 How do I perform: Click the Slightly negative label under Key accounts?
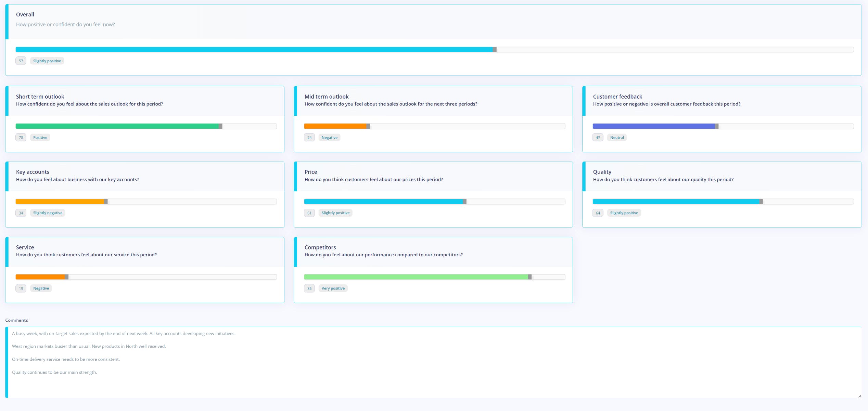tap(48, 213)
